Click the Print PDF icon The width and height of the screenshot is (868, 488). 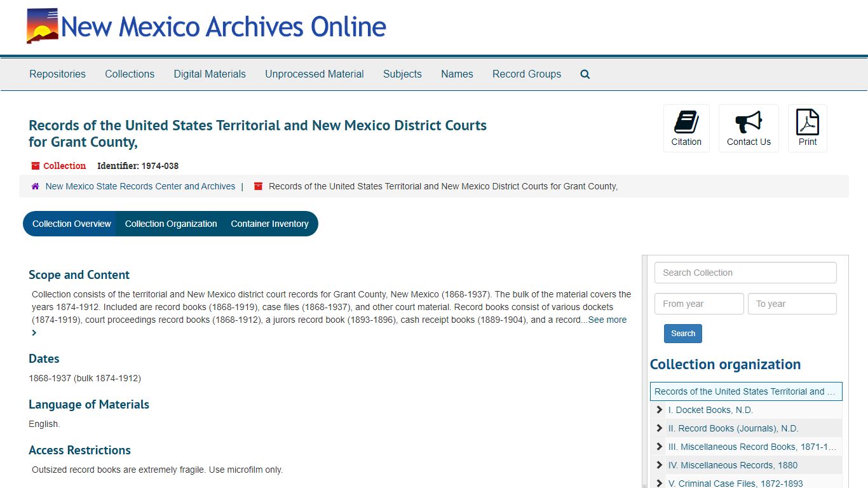pos(808,122)
